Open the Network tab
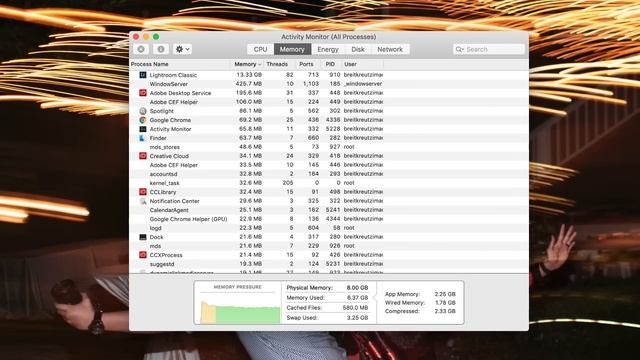 tap(390, 49)
